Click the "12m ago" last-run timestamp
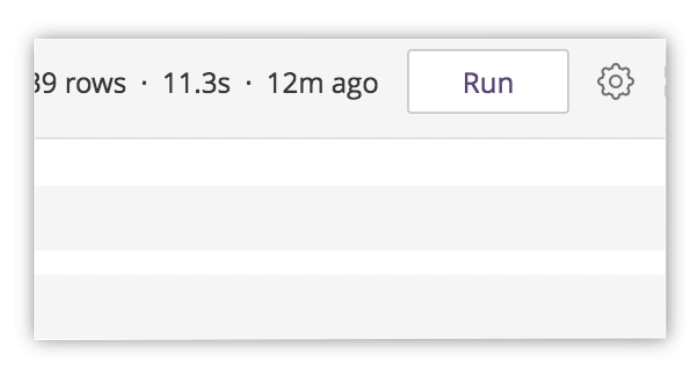The image size is (700, 377). [322, 84]
